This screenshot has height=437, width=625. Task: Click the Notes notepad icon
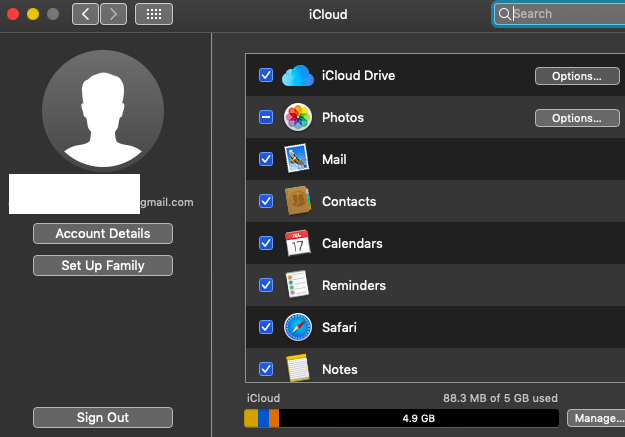[x=298, y=368]
